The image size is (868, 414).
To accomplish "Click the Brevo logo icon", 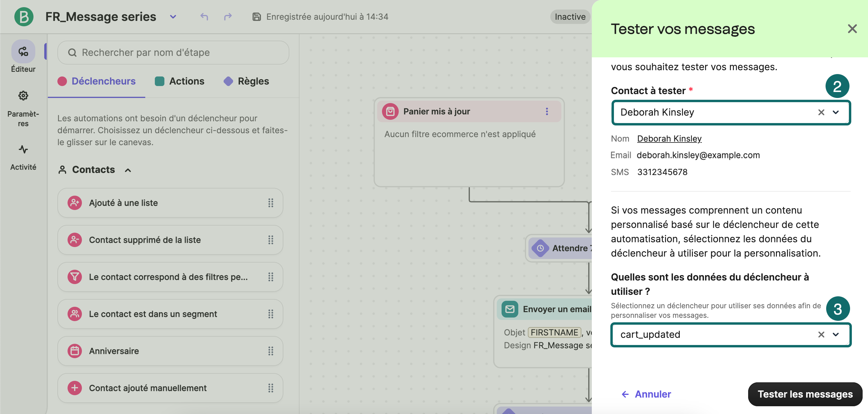I will pos(24,16).
